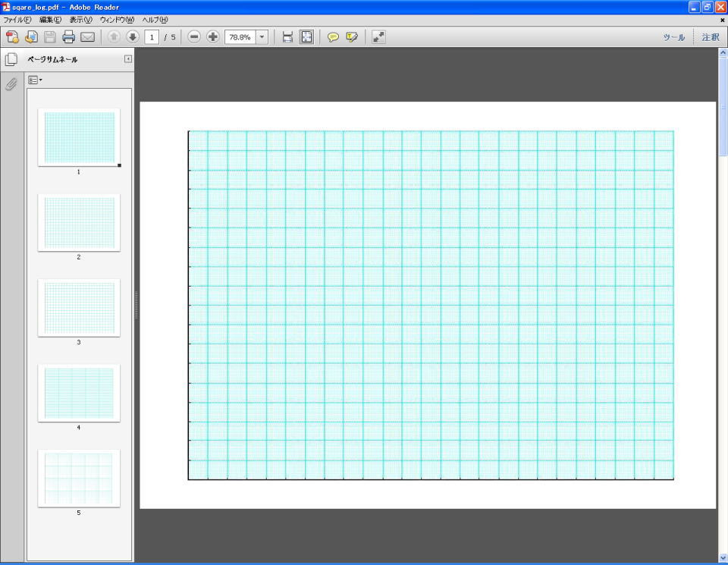Click the Adobe Reader title bar icon
728x565 pixels.
point(6,7)
